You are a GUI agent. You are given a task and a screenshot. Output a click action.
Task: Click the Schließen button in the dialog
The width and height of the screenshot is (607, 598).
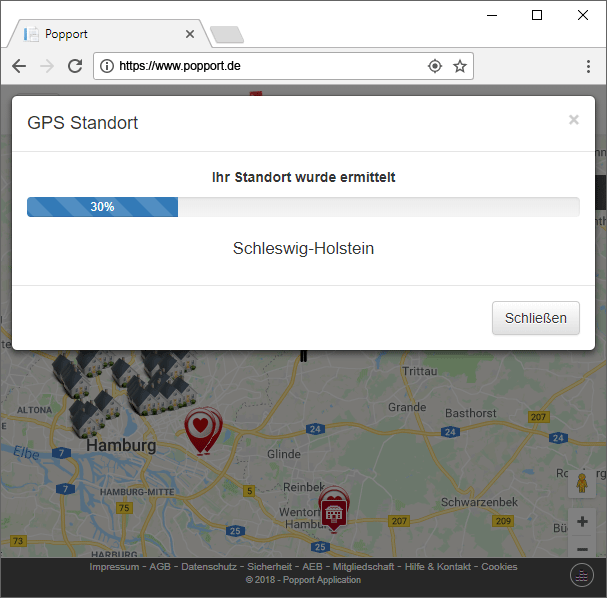[x=535, y=318]
